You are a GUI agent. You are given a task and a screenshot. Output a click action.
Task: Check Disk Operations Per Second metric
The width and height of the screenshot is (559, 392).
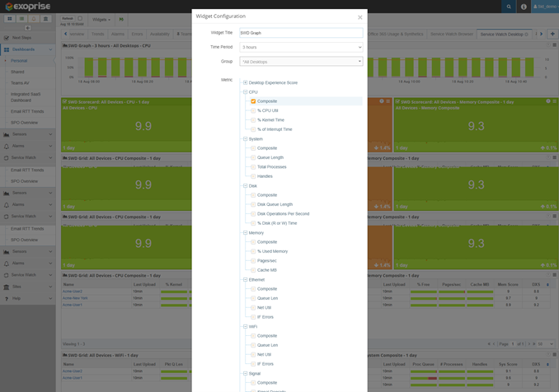pos(253,214)
